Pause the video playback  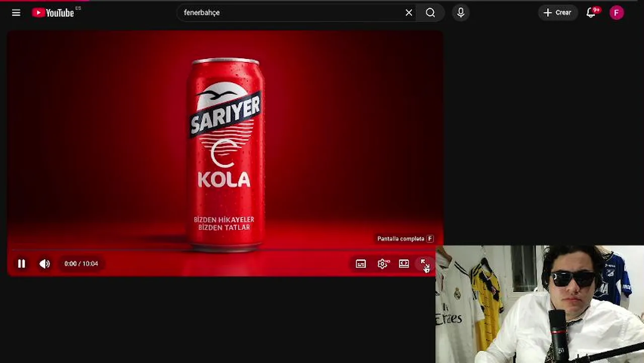pos(21,264)
